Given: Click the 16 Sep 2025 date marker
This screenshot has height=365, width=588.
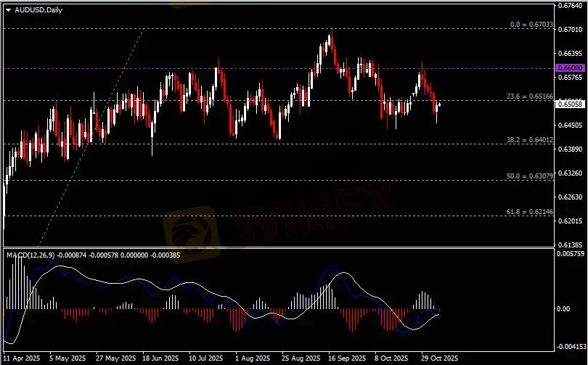Looking at the screenshot, I should pyautogui.click(x=342, y=358).
